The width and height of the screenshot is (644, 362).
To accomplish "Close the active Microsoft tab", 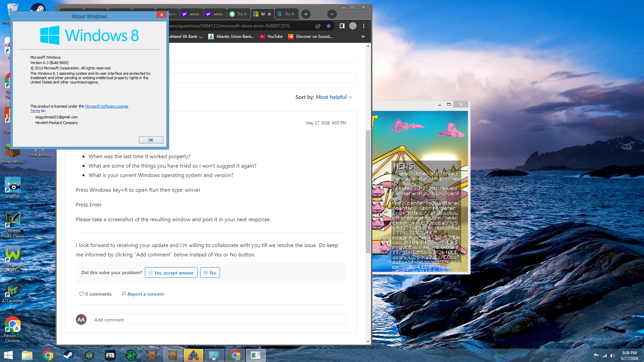I will [x=269, y=14].
